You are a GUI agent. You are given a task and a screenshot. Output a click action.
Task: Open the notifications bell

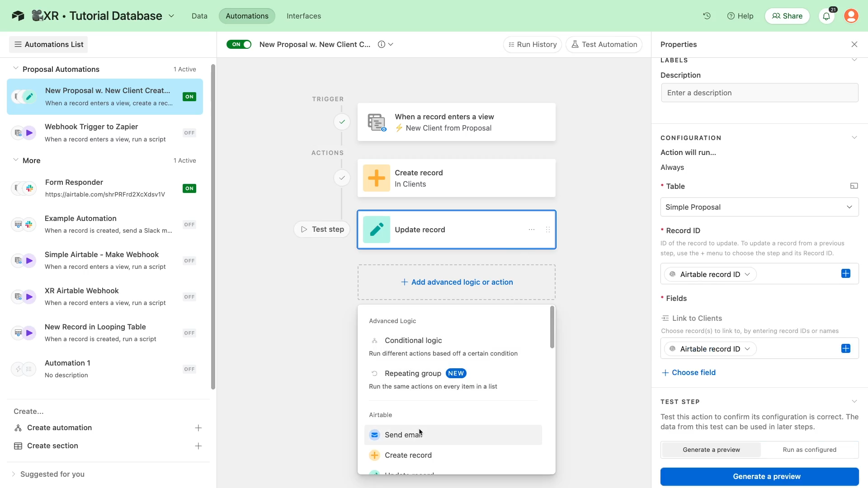826,16
